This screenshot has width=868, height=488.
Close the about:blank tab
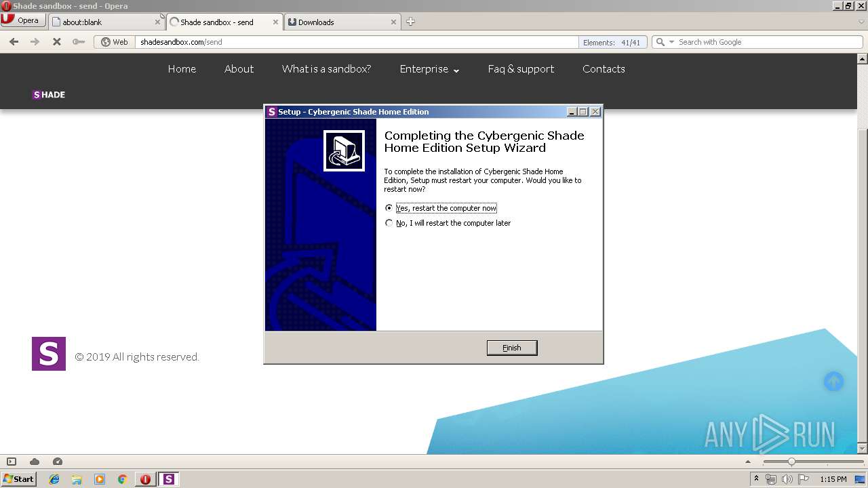coord(157,22)
